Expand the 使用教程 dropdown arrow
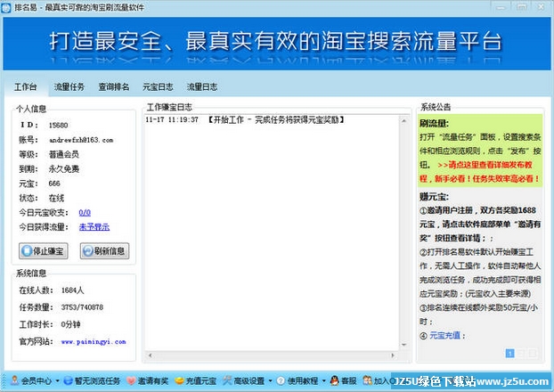Viewport: 554px width, 392px height. [323, 381]
